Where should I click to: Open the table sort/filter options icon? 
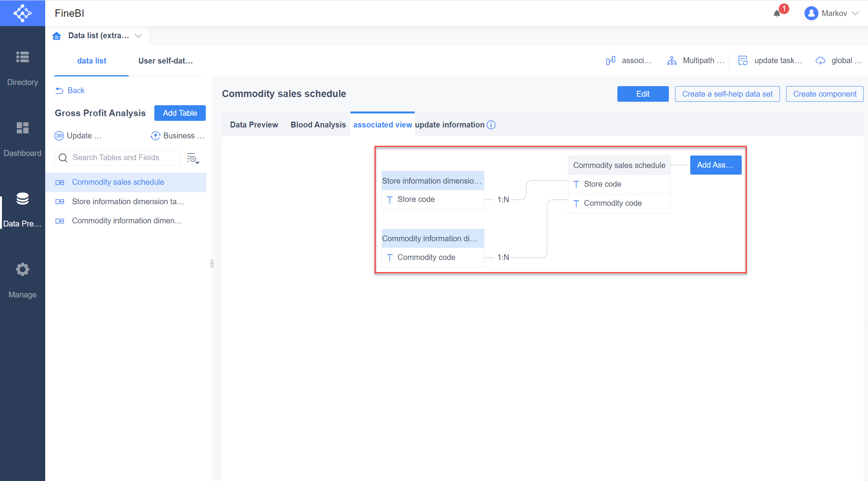click(x=193, y=158)
